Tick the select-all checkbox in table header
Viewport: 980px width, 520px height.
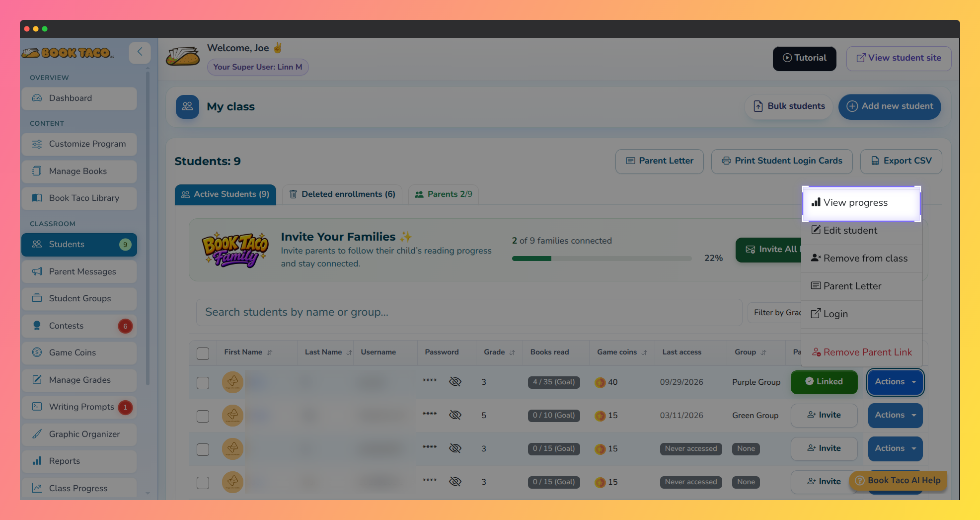pyautogui.click(x=203, y=353)
